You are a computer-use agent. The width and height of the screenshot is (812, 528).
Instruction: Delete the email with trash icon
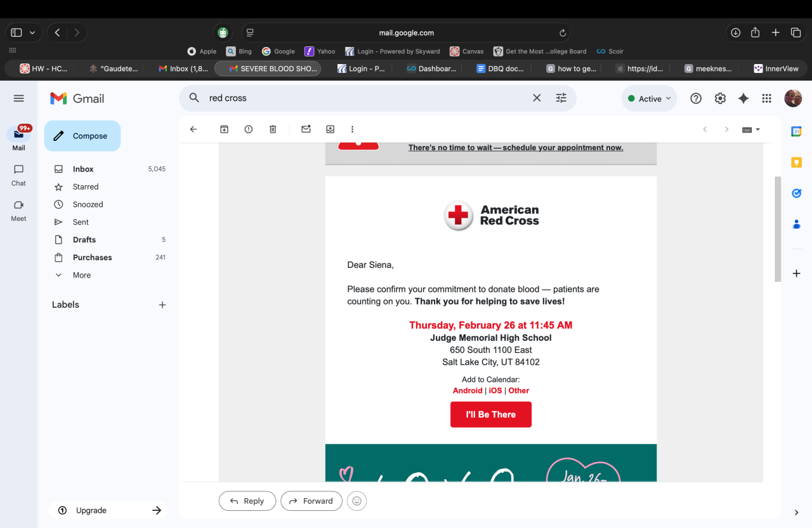click(273, 129)
